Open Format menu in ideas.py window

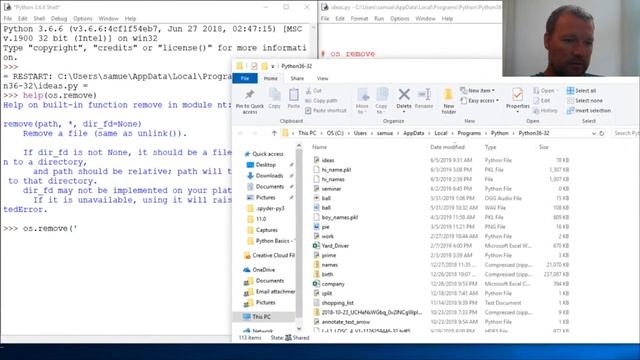click(359, 19)
